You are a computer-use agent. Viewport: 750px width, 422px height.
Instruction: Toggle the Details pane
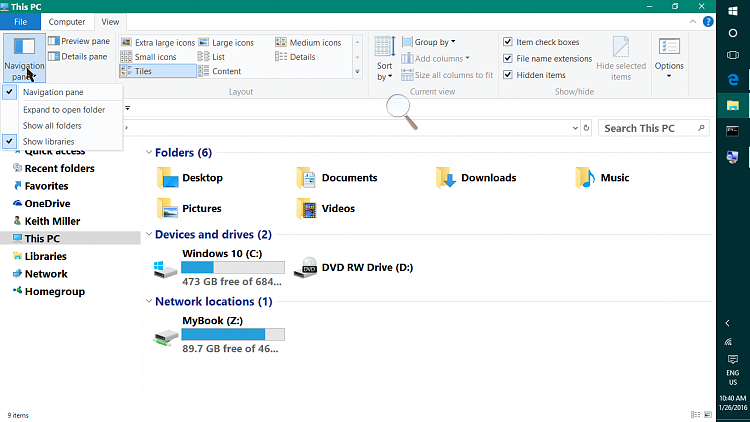78,56
